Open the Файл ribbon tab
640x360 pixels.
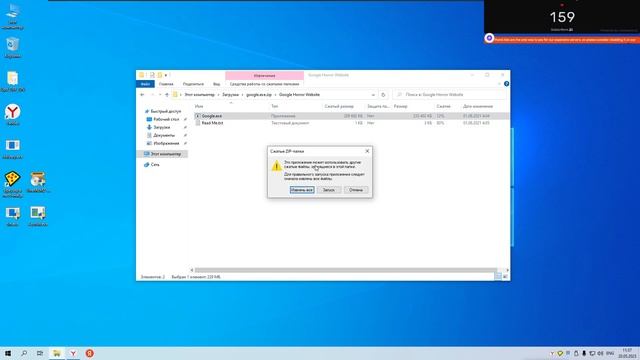(x=145, y=84)
